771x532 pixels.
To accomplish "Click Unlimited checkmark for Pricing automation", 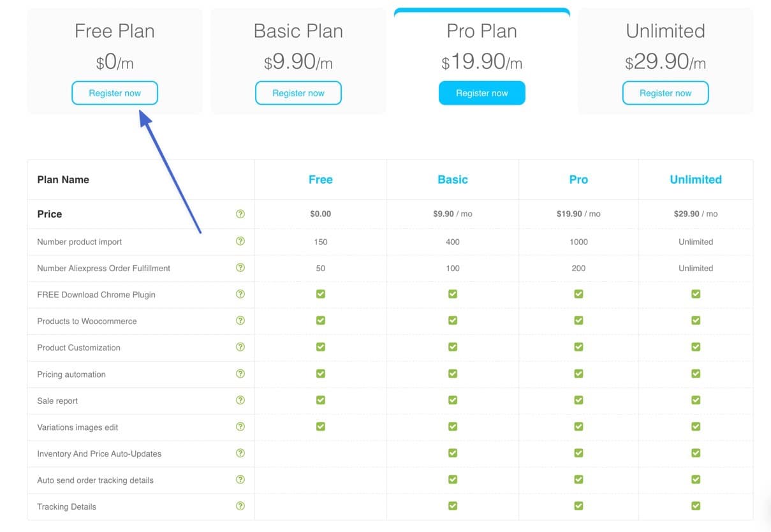I will coord(696,374).
